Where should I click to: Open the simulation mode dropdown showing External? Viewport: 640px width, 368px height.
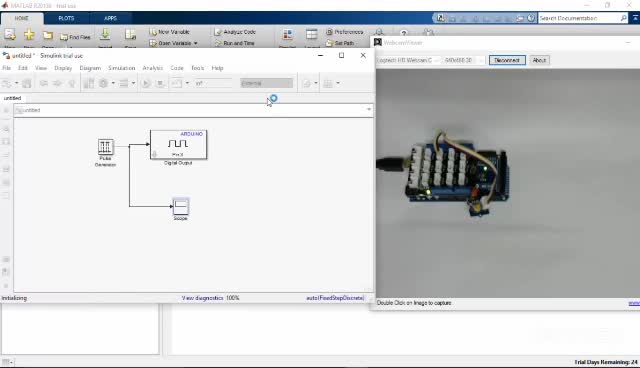click(x=267, y=83)
